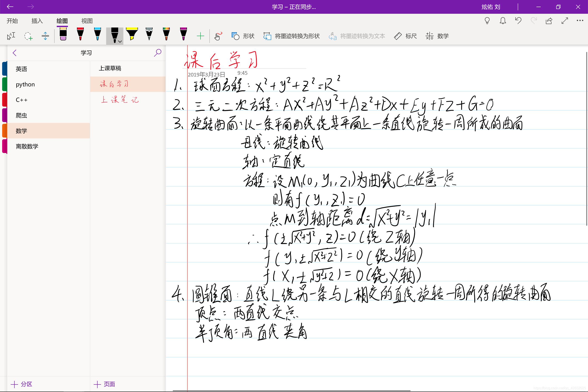Image resolution: width=588 pixels, height=392 pixels.
Task: Click the insert space tool icon
Action: point(45,36)
